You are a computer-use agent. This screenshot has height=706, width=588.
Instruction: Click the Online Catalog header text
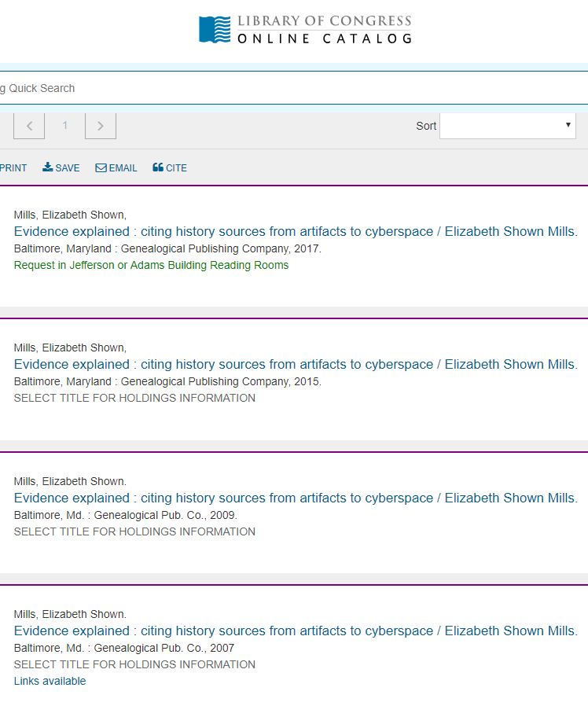pos(324,39)
